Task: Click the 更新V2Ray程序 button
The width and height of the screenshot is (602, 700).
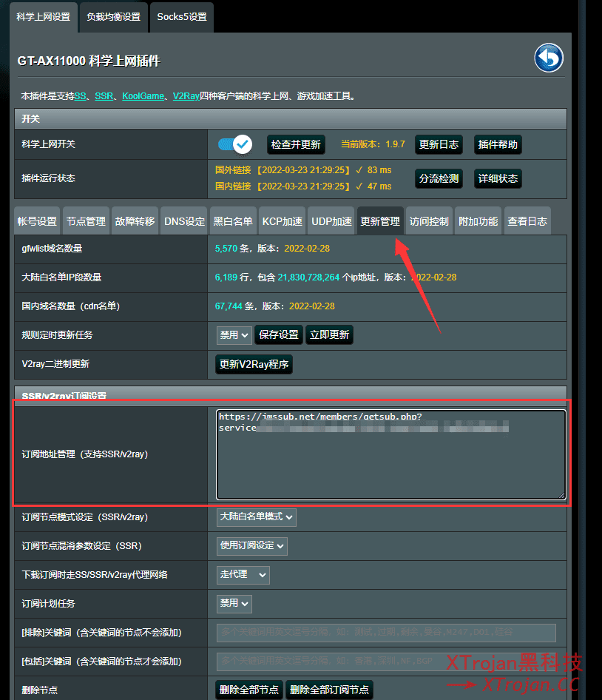Action: point(254,364)
